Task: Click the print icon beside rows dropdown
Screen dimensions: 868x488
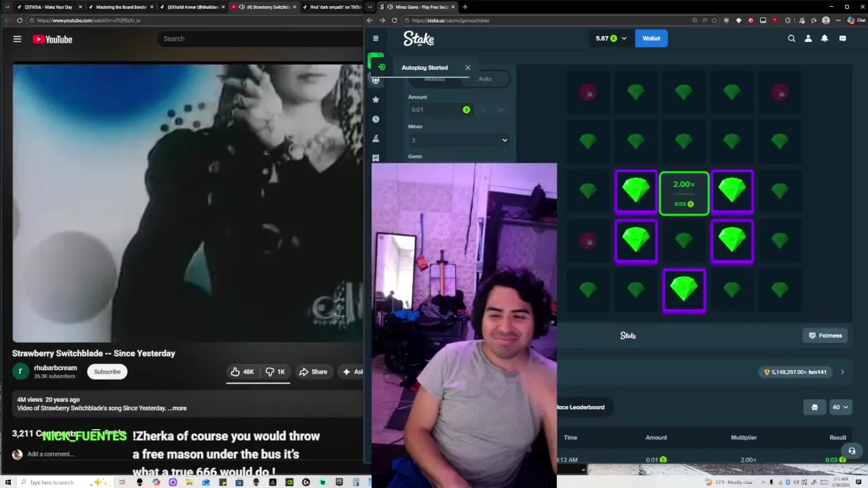Action: 814,407
